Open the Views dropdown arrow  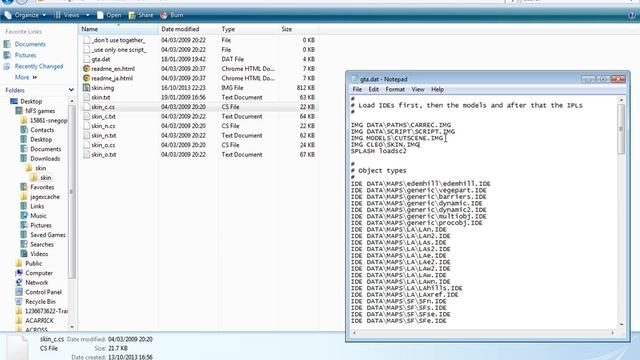[87, 15]
